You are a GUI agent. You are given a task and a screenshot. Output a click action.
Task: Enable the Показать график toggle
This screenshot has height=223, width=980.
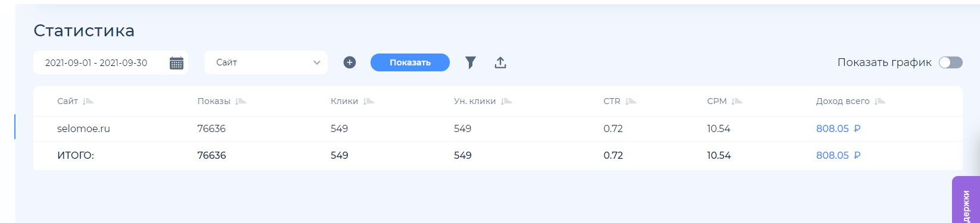coord(950,62)
